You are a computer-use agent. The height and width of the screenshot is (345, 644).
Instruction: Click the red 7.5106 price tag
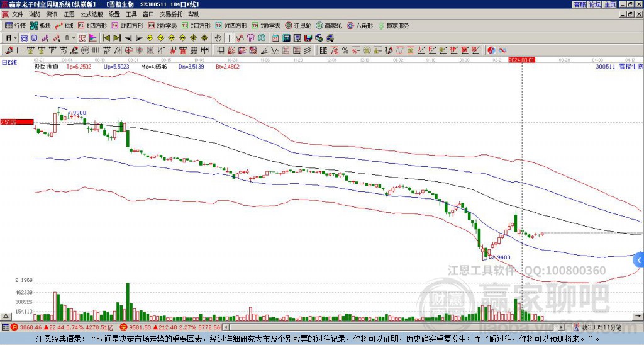pyautogui.click(x=17, y=122)
